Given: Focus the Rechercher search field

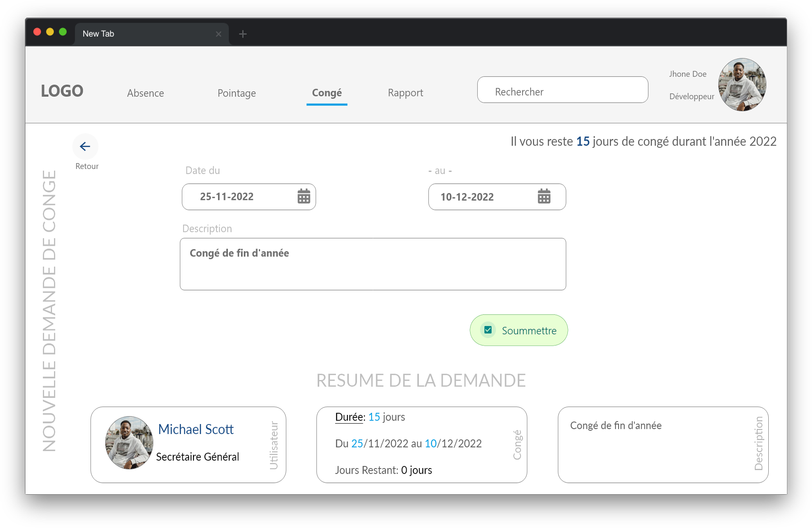Looking at the screenshot, I should [562, 90].
